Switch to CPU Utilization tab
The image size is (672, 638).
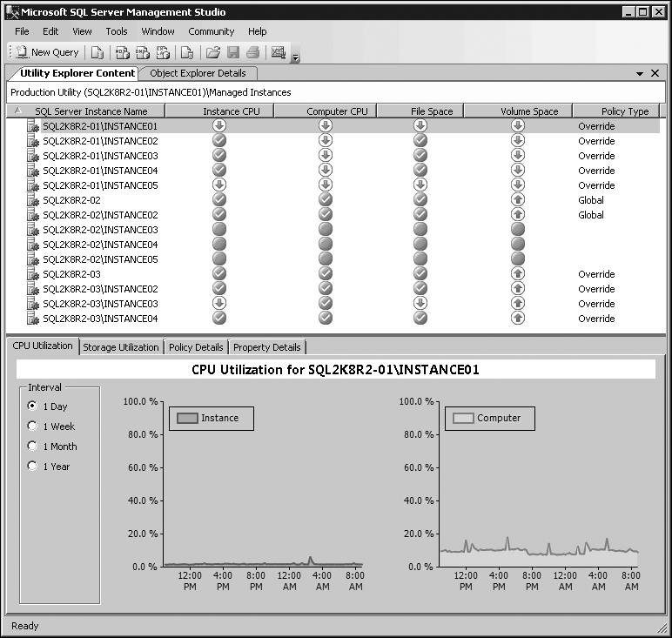[x=43, y=346]
